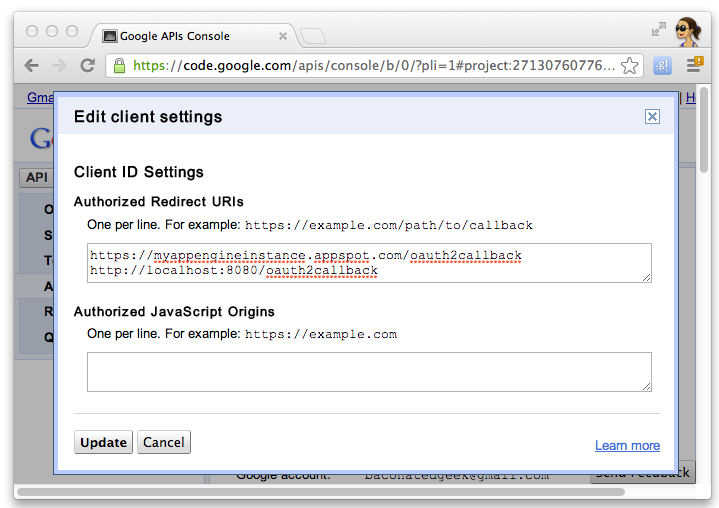Click the green HTTPS padlock icon
The width and height of the screenshot is (719, 508).
pyautogui.click(x=119, y=66)
